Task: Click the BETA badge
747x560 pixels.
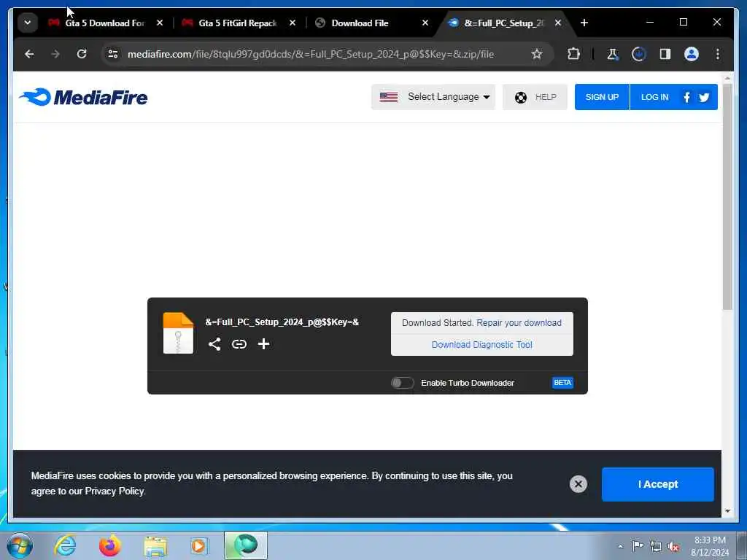Action: [562, 383]
